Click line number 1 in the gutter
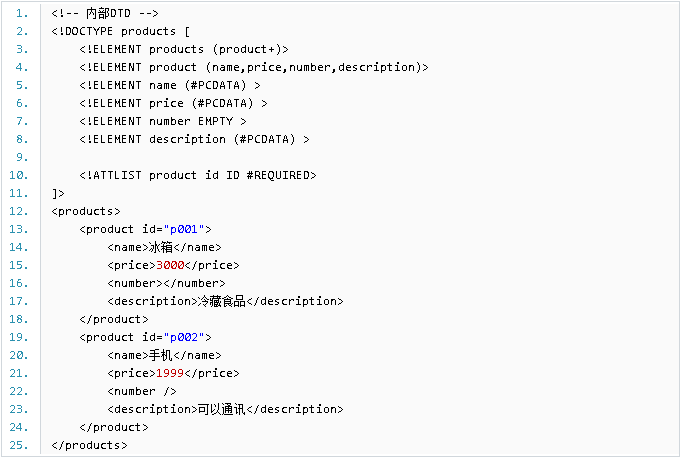681x458 pixels. point(22,13)
